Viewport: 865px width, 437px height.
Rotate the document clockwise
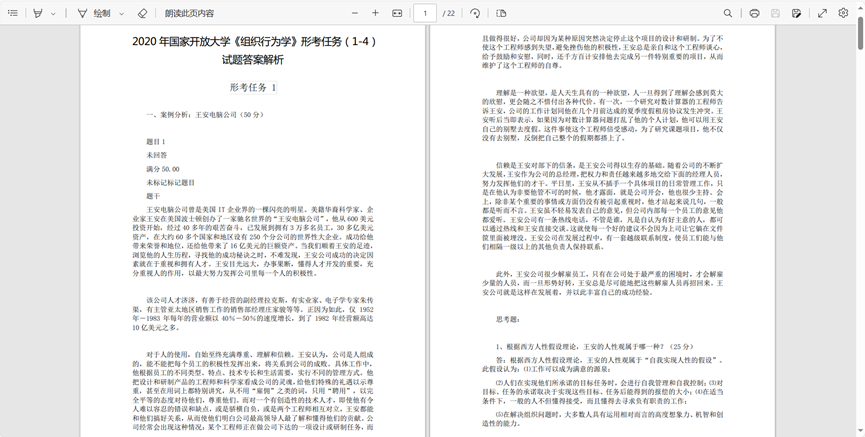475,13
